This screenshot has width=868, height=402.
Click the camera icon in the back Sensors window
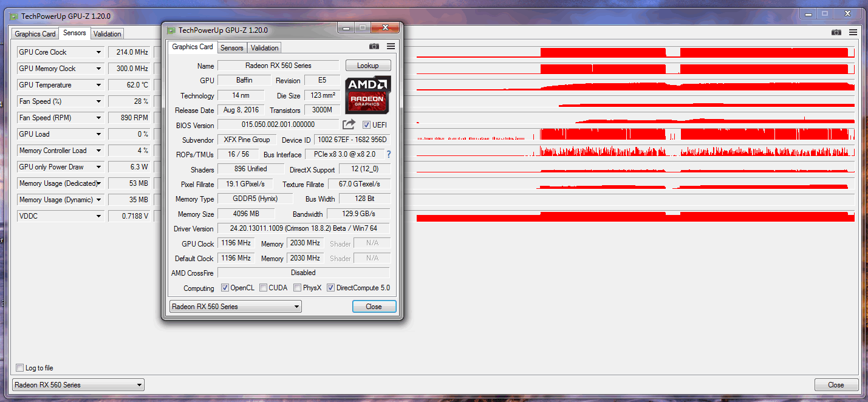tap(836, 32)
